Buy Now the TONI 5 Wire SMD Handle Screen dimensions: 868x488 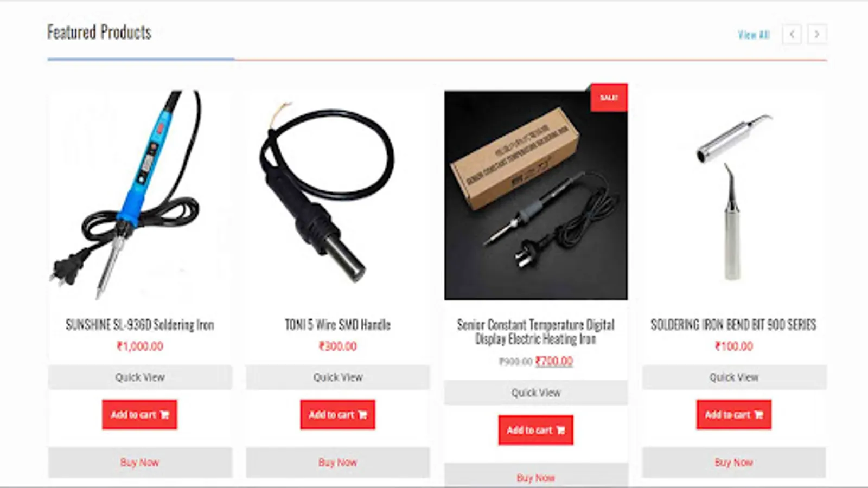coord(337,463)
